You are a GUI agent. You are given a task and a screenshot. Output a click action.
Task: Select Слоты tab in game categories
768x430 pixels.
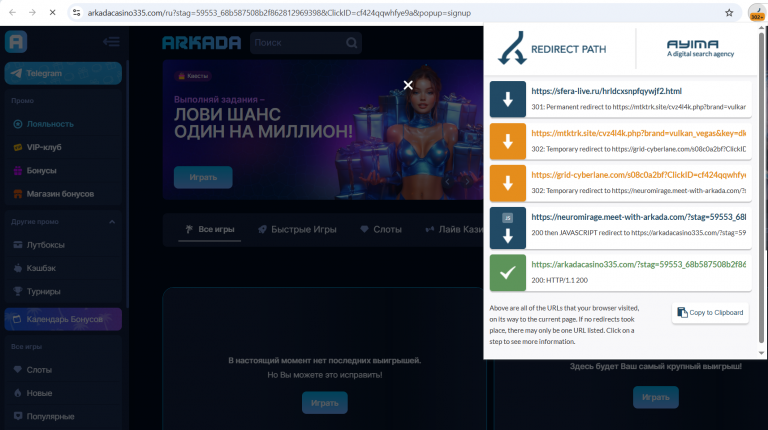tap(381, 229)
